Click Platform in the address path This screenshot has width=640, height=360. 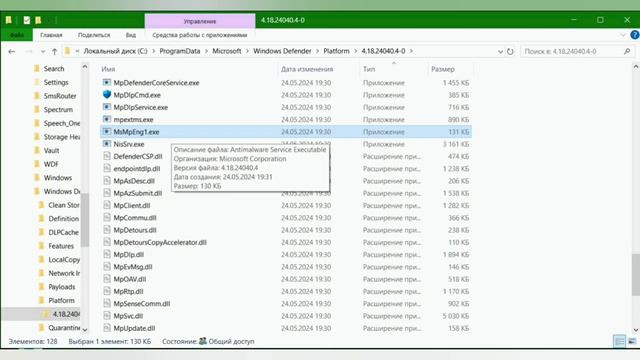coord(336,51)
